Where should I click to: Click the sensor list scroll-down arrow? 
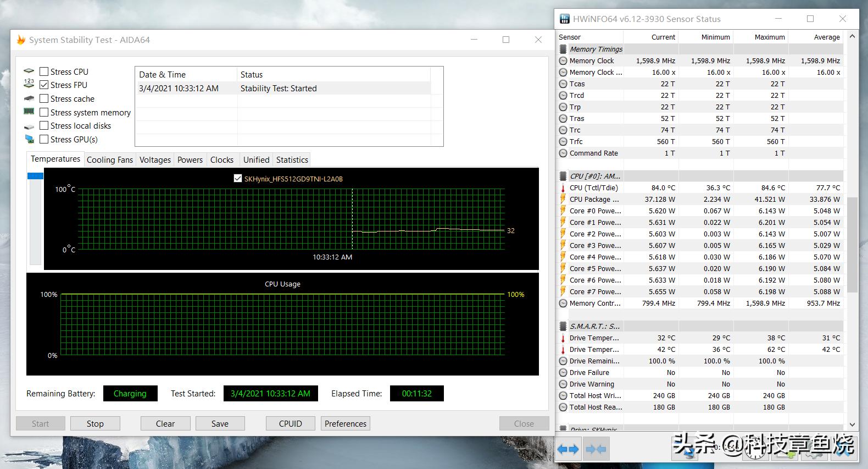pyautogui.click(x=852, y=424)
